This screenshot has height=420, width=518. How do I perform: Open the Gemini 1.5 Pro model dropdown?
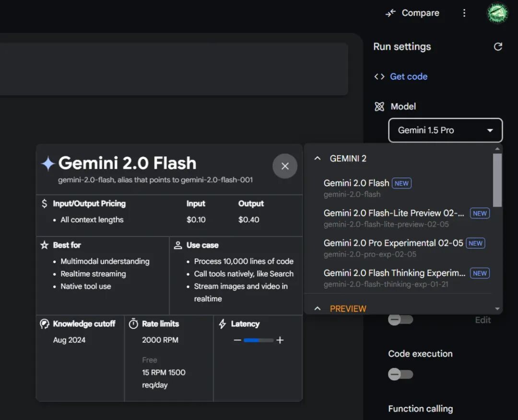click(x=445, y=130)
